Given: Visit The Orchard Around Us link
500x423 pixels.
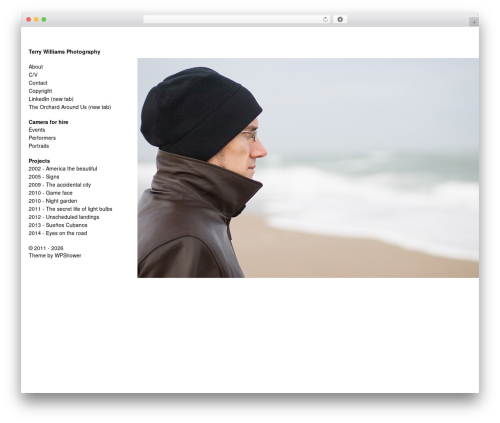Looking at the screenshot, I should click(70, 107).
